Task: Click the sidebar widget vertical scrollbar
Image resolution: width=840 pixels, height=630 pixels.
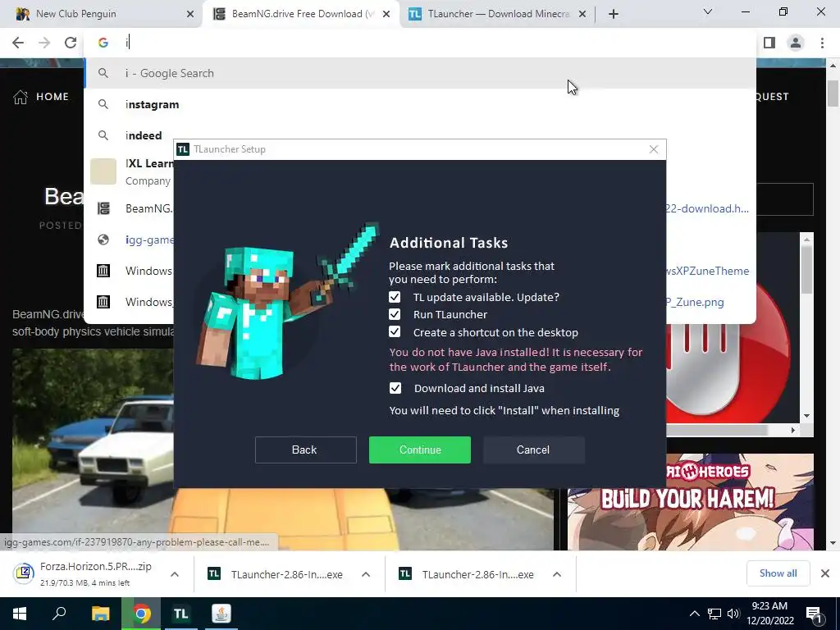Action: [x=807, y=271]
